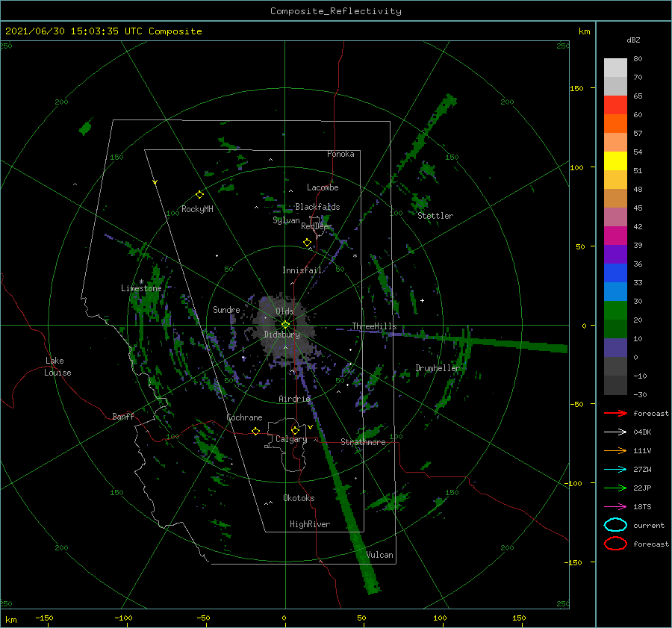Click the yellow diamond marker near Cochrane

[256, 431]
